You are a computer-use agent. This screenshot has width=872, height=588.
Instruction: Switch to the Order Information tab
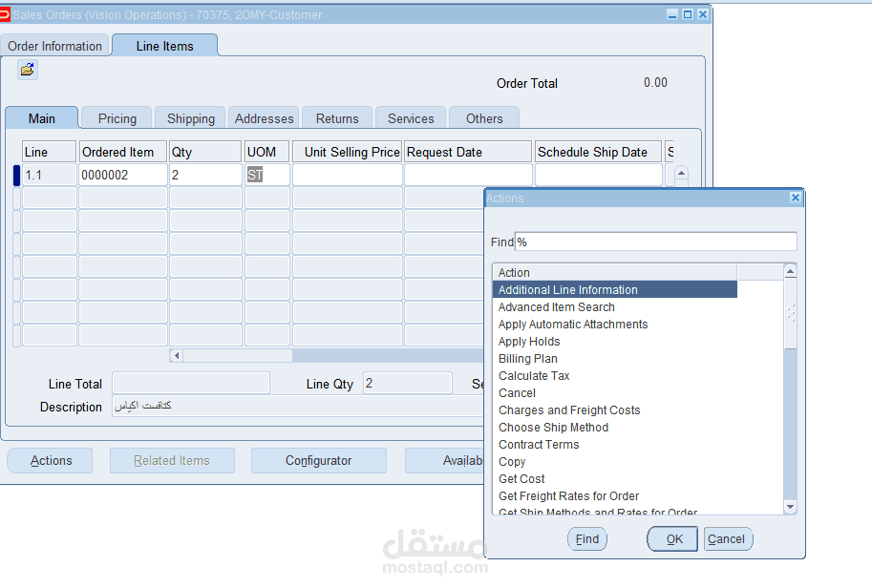point(54,46)
